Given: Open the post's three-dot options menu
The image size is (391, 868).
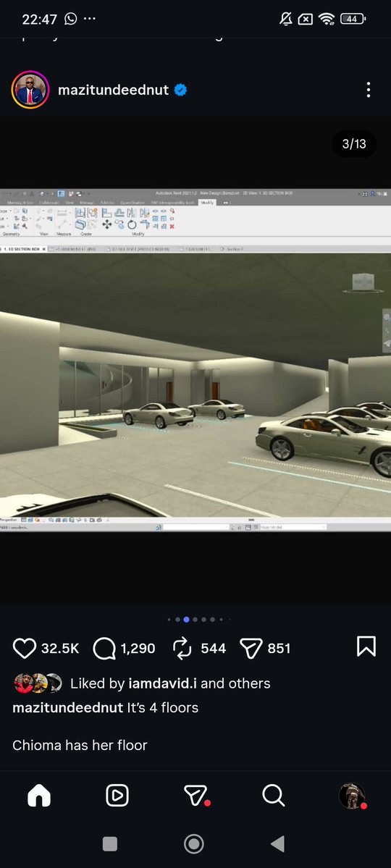Looking at the screenshot, I should 369,90.
